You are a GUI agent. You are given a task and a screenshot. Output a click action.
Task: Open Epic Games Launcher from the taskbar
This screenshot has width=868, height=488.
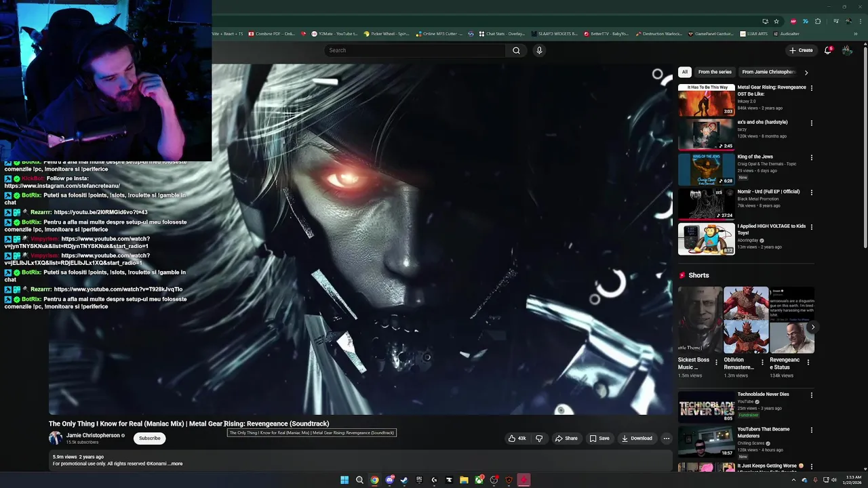coord(419,480)
